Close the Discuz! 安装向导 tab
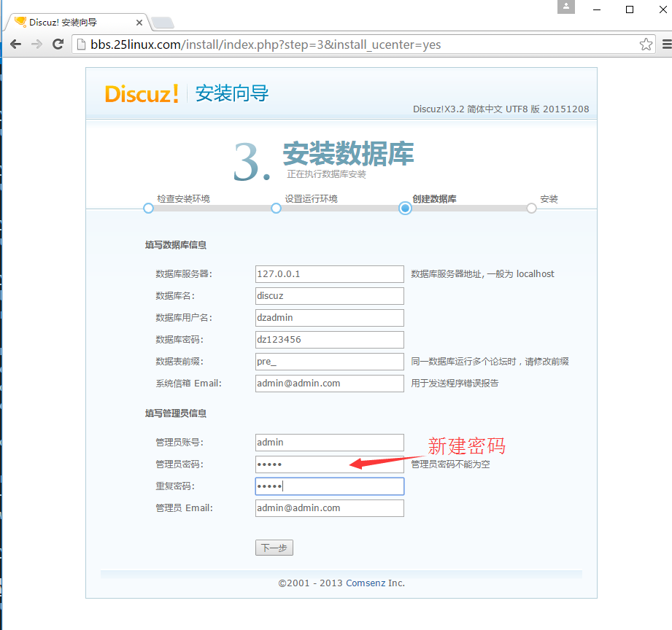The image size is (672, 630). (139, 23)
